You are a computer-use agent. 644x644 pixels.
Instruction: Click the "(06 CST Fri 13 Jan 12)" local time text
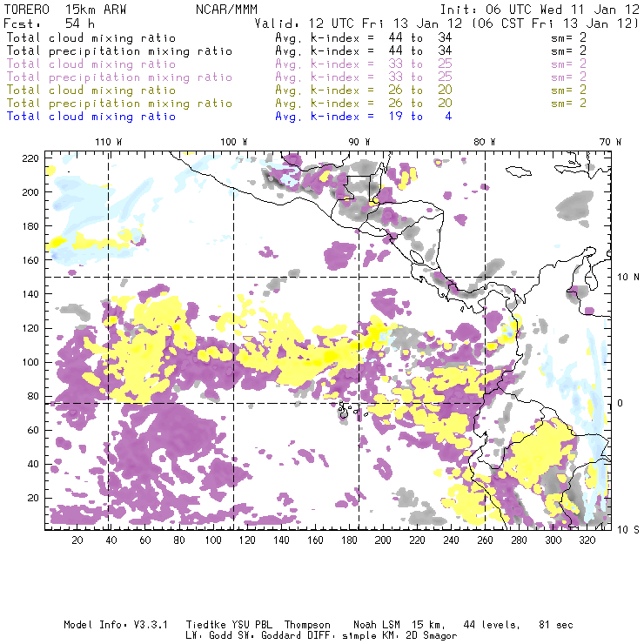pyautogui.click(x=554, y=23)
